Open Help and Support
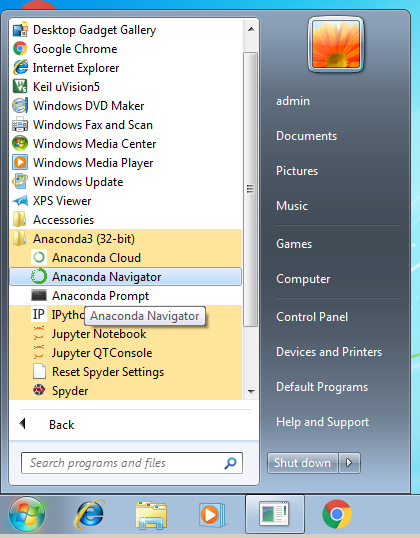Image resolution: width=420 pixels, height=538 pixels. tap(322, 422)
